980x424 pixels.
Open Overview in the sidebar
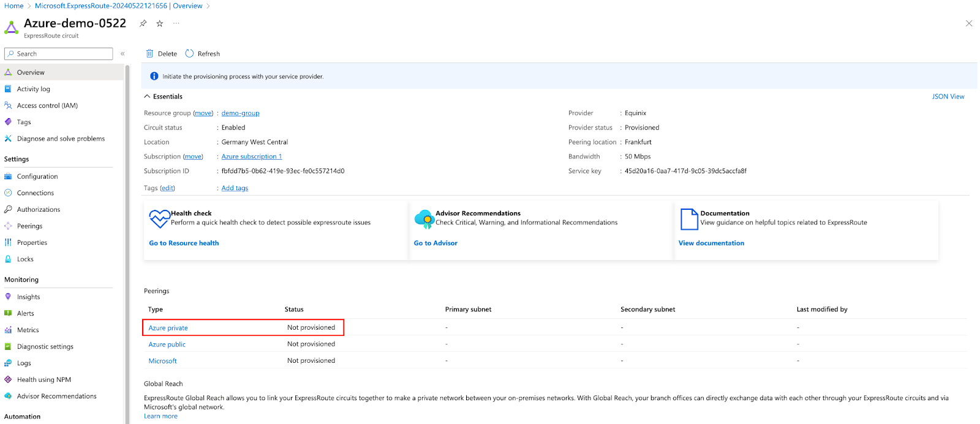tap(62, 72)
